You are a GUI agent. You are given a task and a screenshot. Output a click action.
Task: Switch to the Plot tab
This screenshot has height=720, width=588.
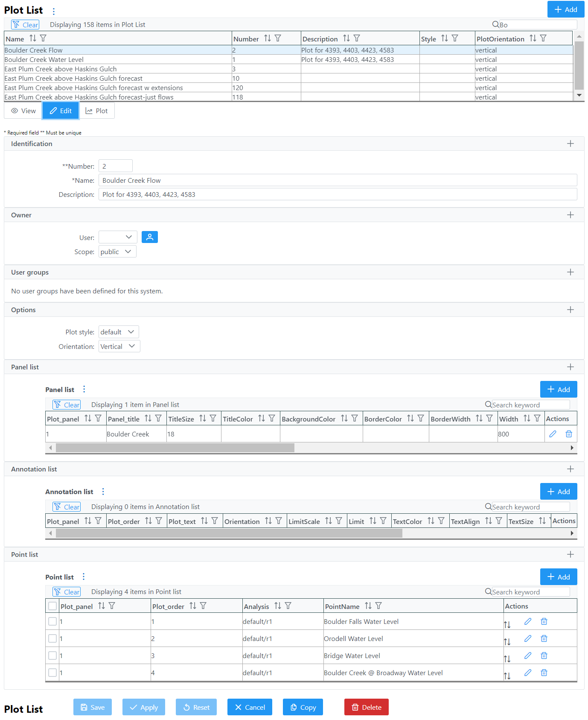point(97,111)
